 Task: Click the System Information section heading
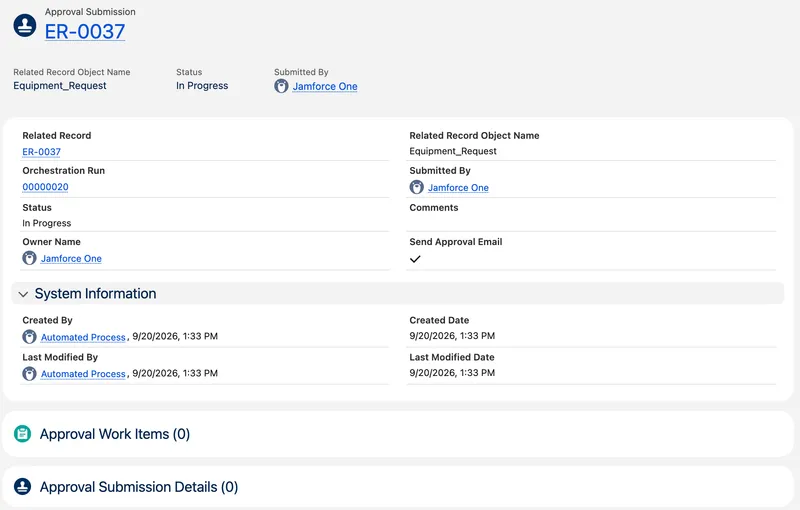coord(95,294)
